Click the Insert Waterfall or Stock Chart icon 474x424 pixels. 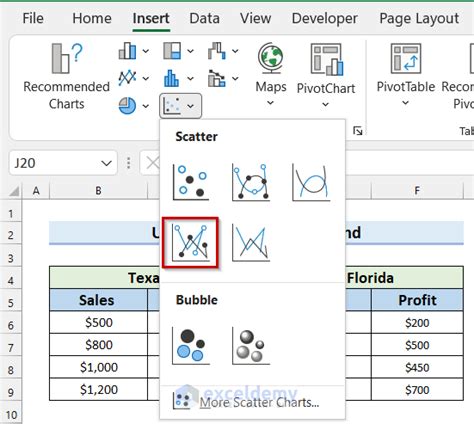tap(217, 51)
